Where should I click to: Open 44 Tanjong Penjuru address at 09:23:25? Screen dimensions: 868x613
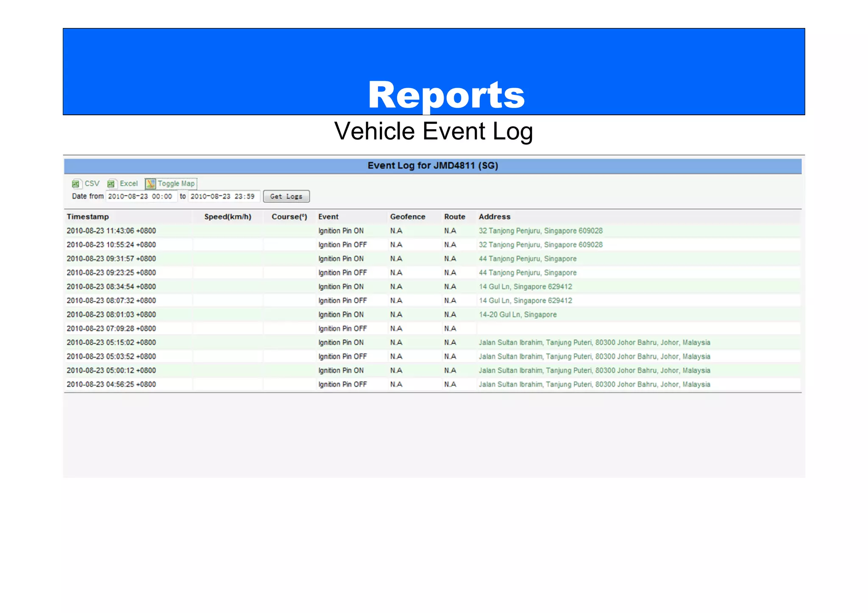tap(528, 272)
